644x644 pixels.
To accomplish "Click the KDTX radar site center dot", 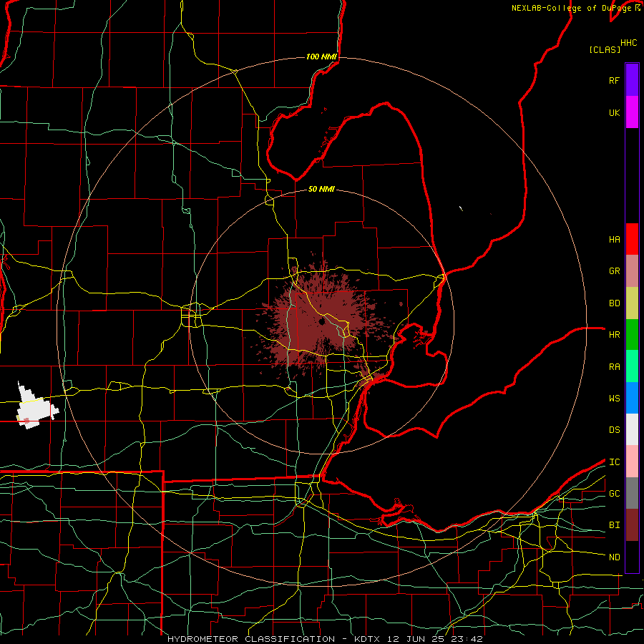I will [x=322, y=321].
